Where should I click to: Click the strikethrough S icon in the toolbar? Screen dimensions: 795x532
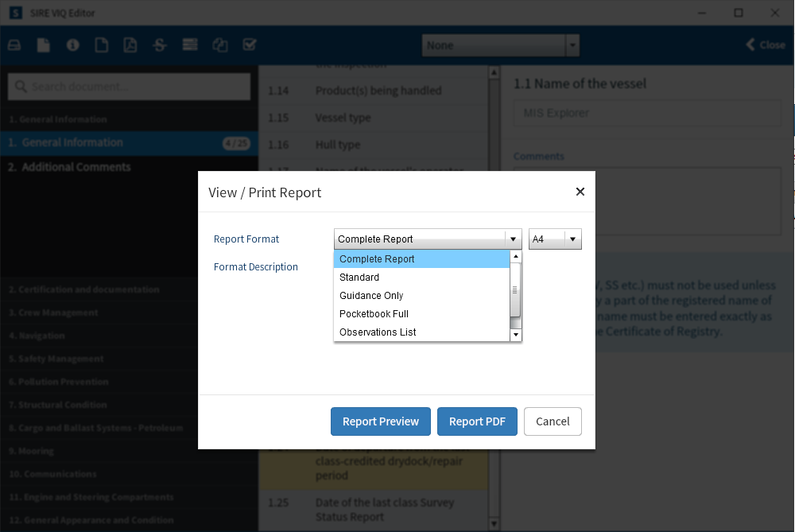click(160, 45)
